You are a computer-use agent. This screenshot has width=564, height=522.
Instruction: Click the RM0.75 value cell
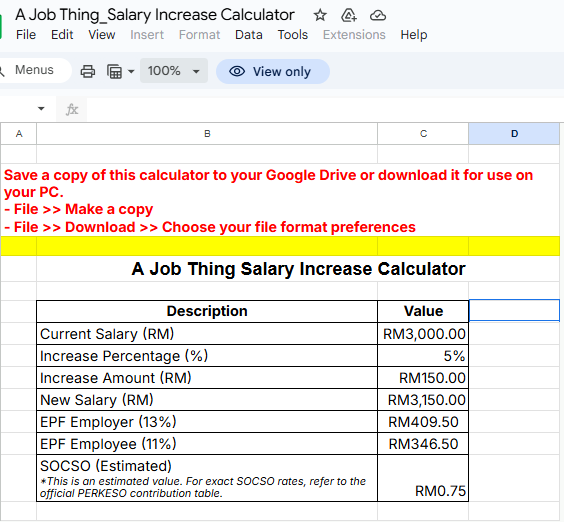pos(423,478)
